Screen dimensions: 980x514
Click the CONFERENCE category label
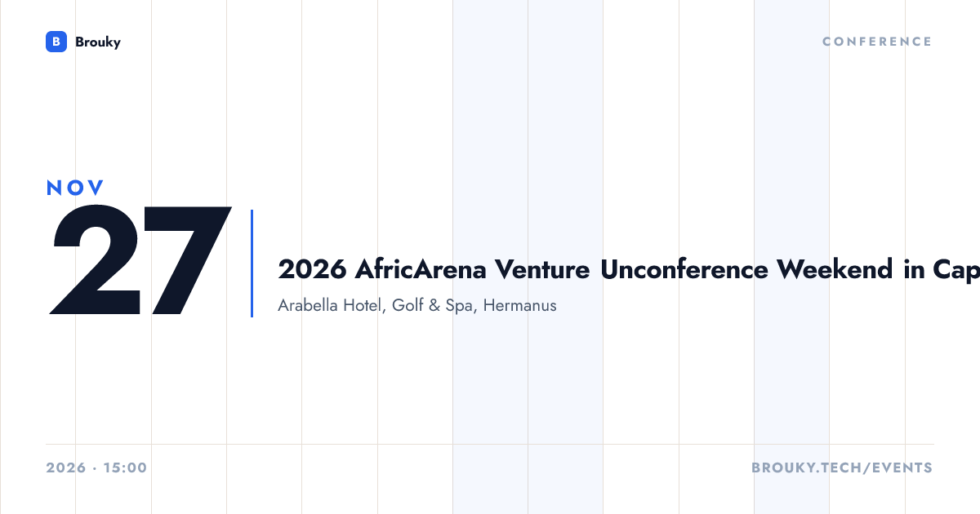pyautogui.click(x=877, y=42)
